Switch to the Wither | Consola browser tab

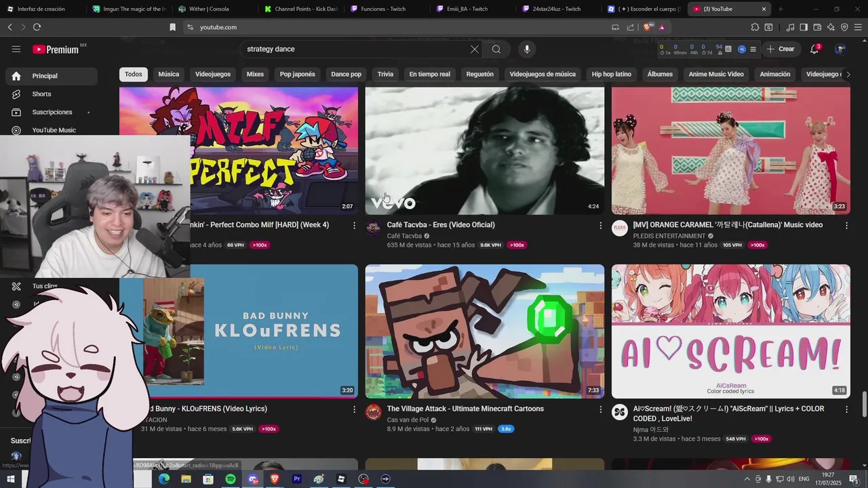tap(209, 9)
